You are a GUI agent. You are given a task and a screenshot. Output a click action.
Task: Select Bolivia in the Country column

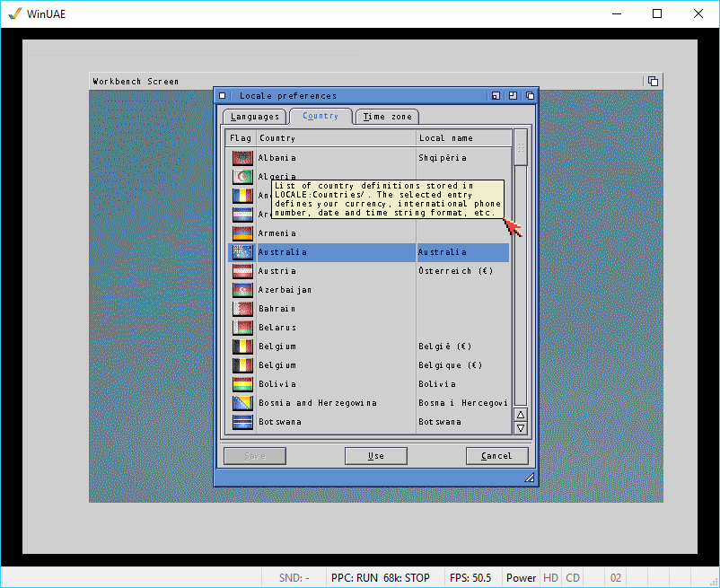click(x=277, y=384)
